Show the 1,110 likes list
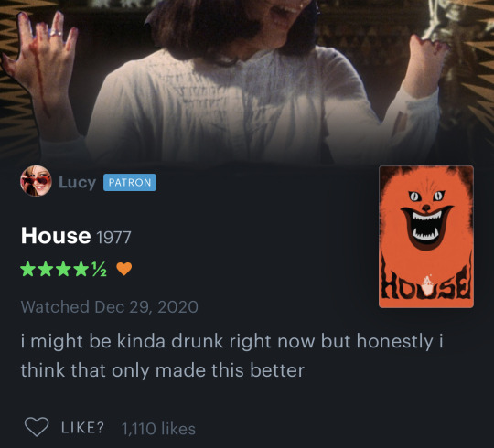 158,429
